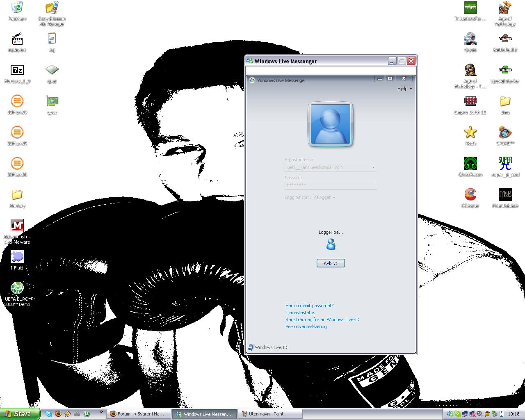Select the log text file icon
The height and width of the screenshot is (420, 525).
tap(52, 42)
